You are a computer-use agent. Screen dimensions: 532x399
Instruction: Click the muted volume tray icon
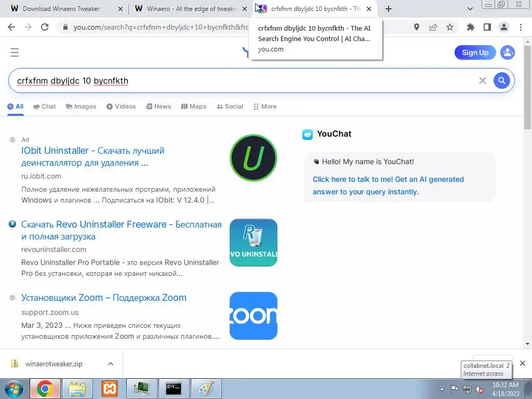pos(480,389)
